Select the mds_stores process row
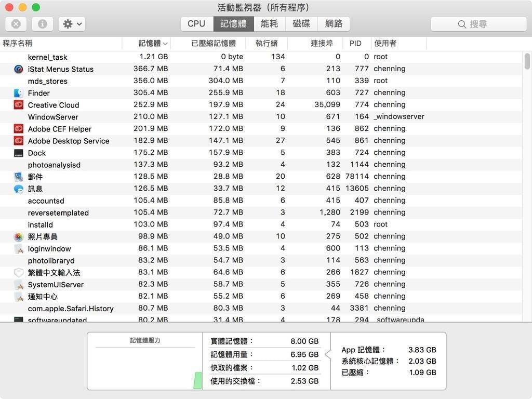 [261, 81]
